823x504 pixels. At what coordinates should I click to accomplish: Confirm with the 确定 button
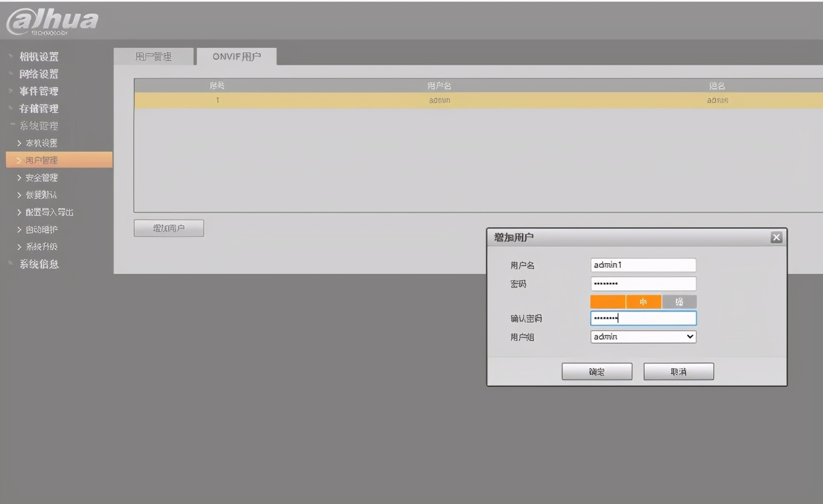(597, 372)
